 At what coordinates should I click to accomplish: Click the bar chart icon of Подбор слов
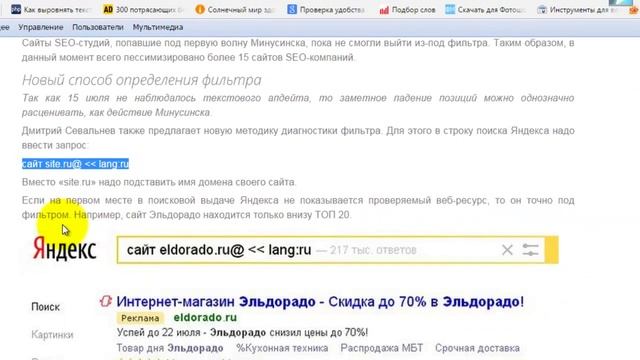[384, 10]
